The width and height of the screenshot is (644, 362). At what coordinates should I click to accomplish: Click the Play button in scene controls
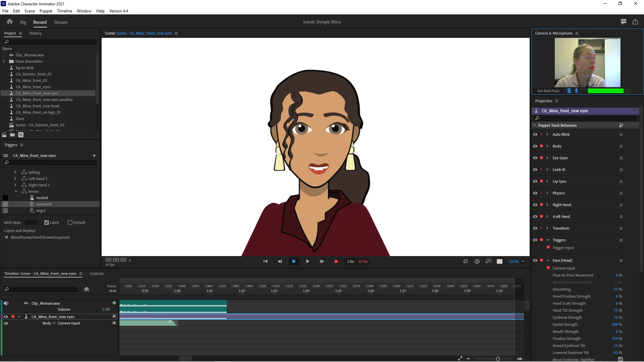click(308, 261)
